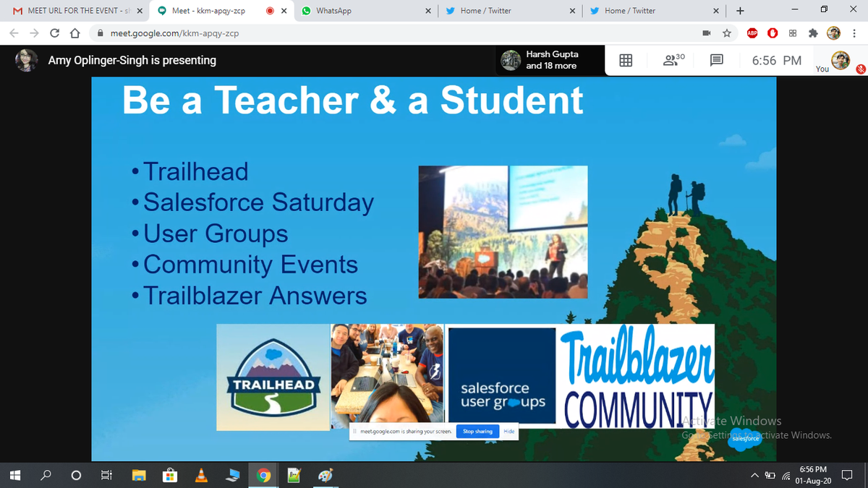Open Microsoft Store from the taskbar
The height and width of the screenshot is (488, 868).
tap(170, 475)
